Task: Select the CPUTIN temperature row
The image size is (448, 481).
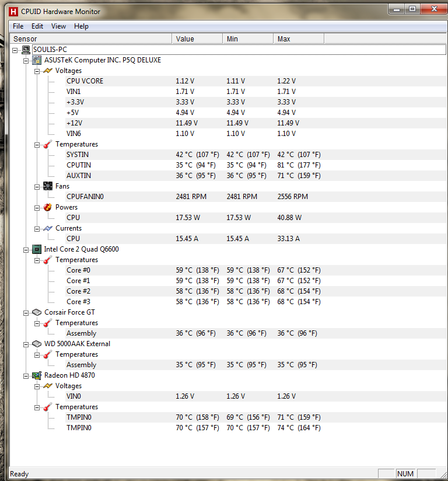Action: 256,165
